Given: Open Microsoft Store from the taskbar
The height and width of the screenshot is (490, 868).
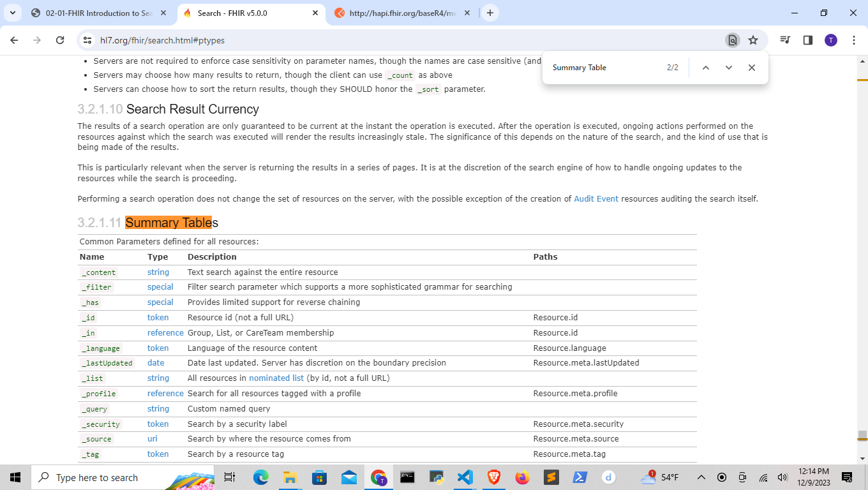Looking at the screenshot, I should pyautogui.click(x=319, y=477).
